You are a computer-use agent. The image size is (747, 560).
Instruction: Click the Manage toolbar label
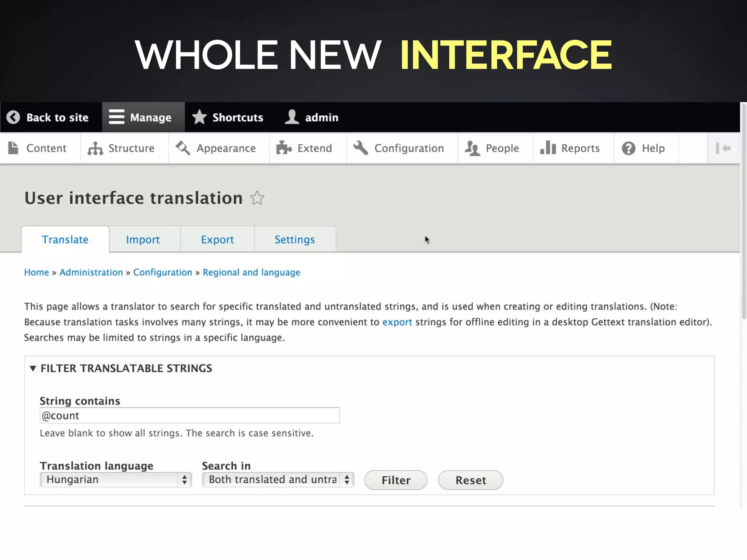click(151, 118)
